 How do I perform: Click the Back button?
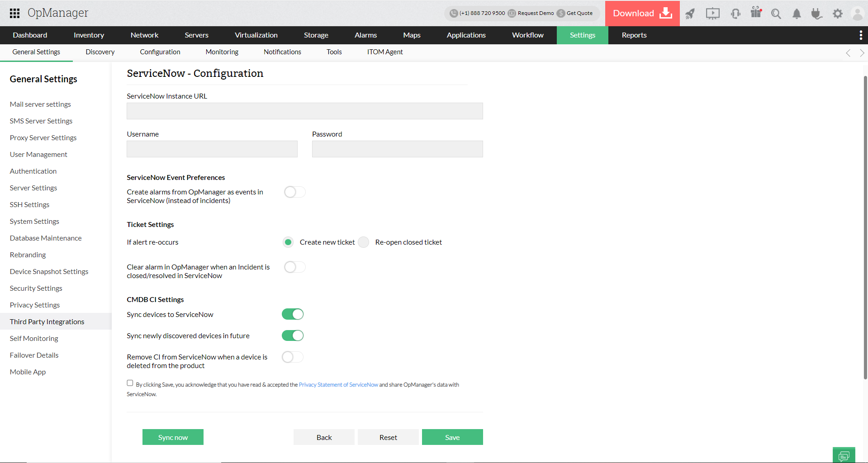tap(324, 437)
